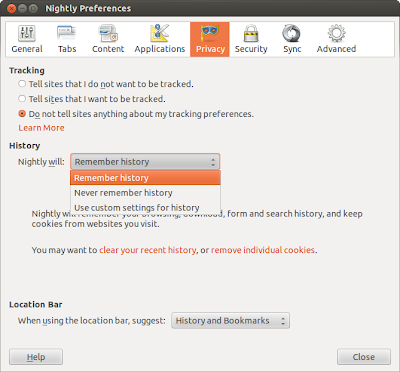Open the General preferences sliders icon
Viewport: 400px width, 372px height.
click(x=27, y=33)
